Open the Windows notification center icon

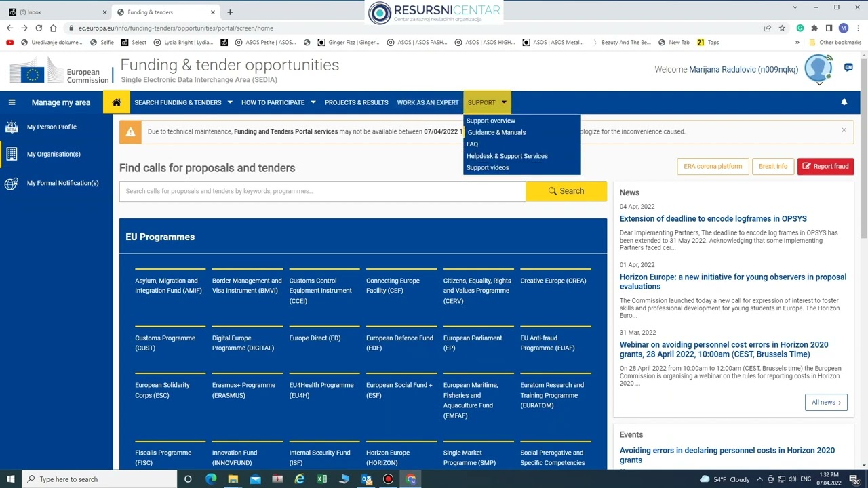click(x=854, y=479)
